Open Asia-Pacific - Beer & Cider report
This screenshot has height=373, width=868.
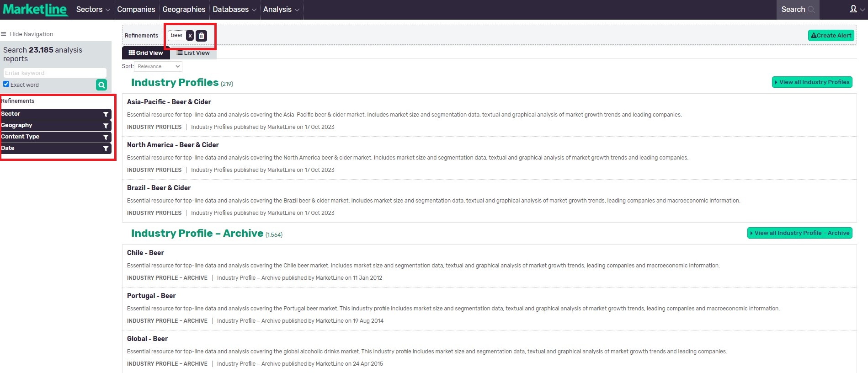169,102
